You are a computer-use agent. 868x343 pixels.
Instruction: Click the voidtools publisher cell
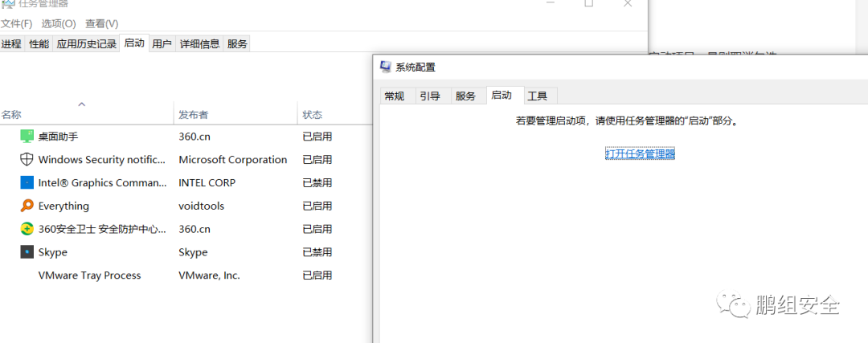pyautogui.click(x=202, y=206)
